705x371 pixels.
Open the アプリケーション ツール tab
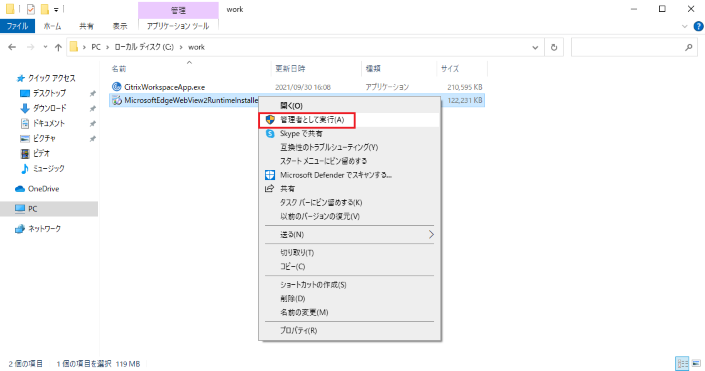[178, 26]
